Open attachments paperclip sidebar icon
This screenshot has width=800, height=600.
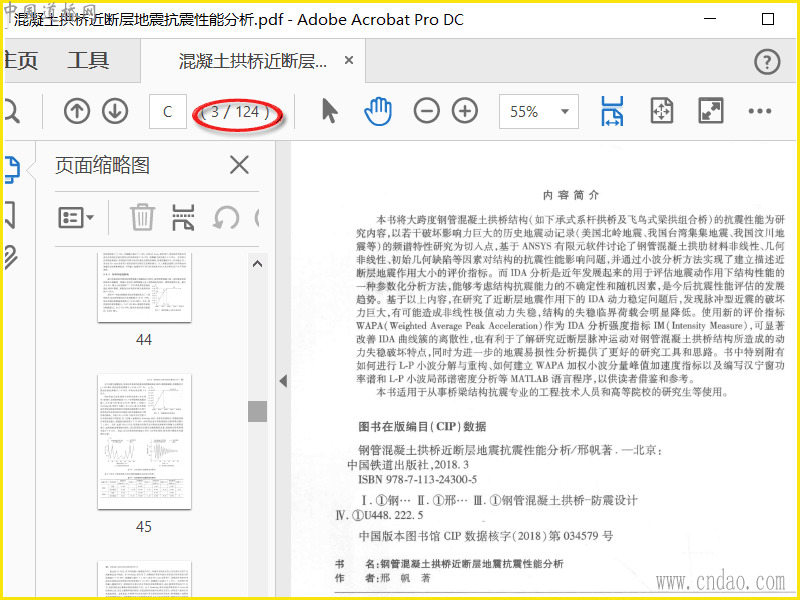click(10, 257)
